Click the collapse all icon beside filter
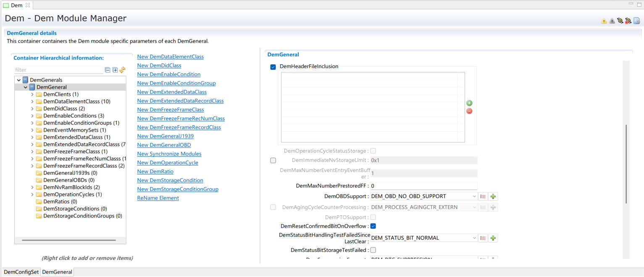This screenshot has height=277, width=644. coord(108,70)
